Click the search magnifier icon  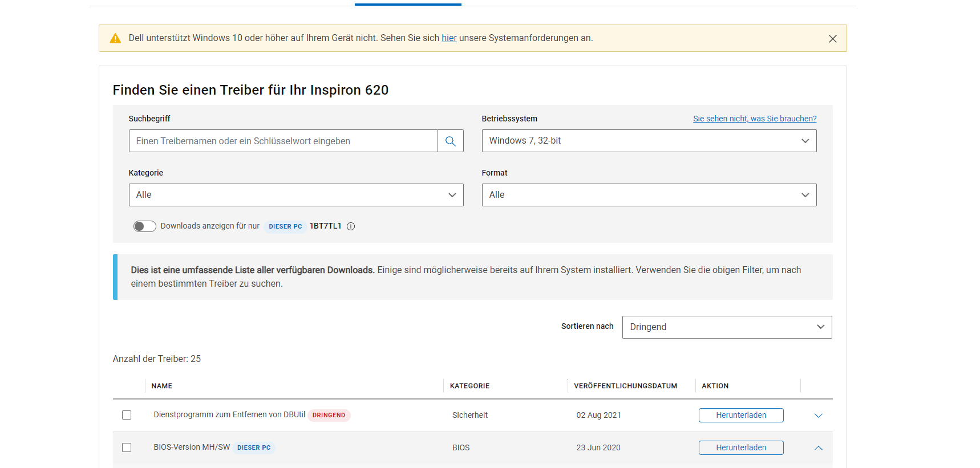(451, 141)
